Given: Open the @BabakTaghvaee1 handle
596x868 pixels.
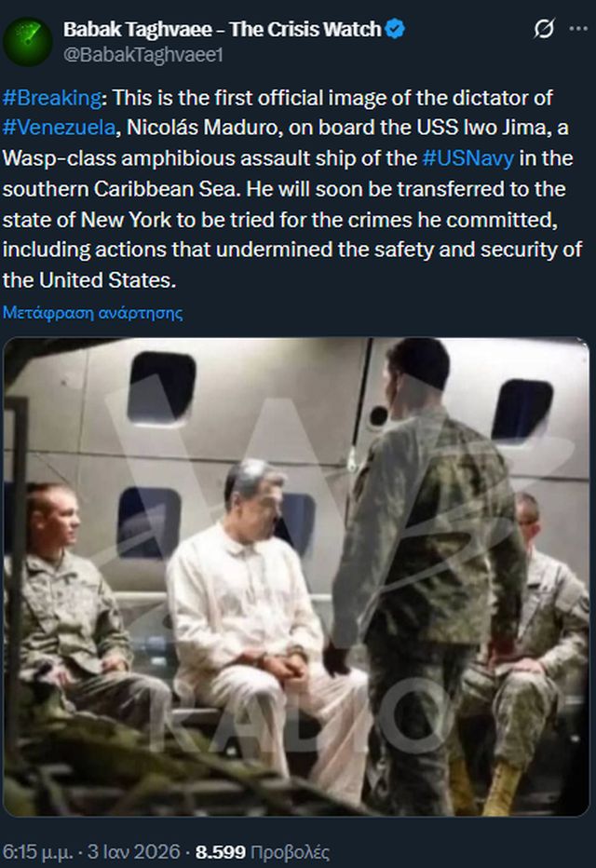Looking at the screenshot, I should (x=143, y=55).
